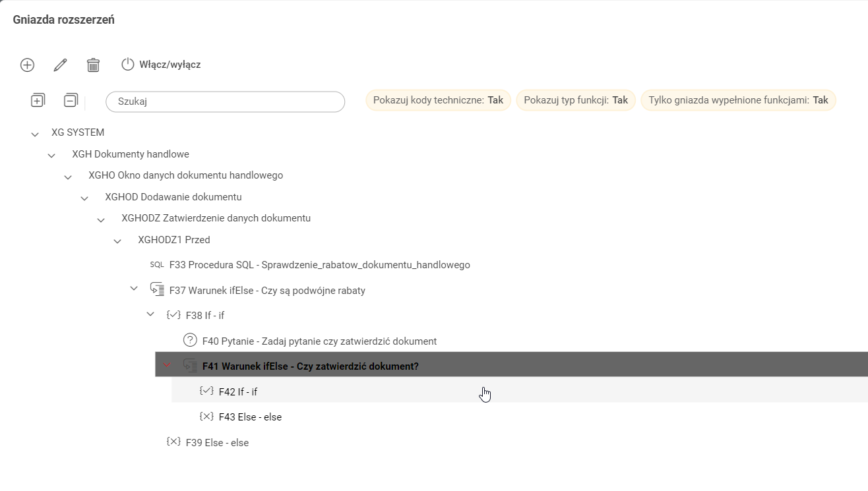Click the expand all nodes icon
The height and width of the screenshot is (491, 868).
[x=38, y=101]
